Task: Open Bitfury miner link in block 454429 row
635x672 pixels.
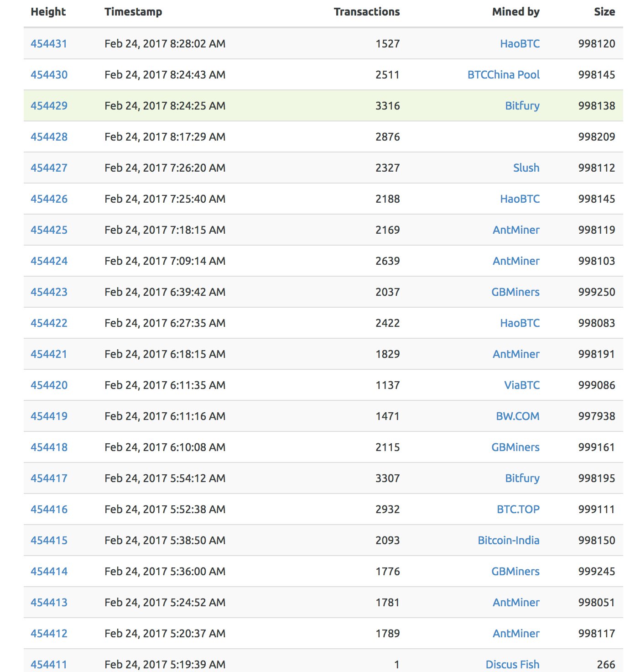Action: coord(522,106)
